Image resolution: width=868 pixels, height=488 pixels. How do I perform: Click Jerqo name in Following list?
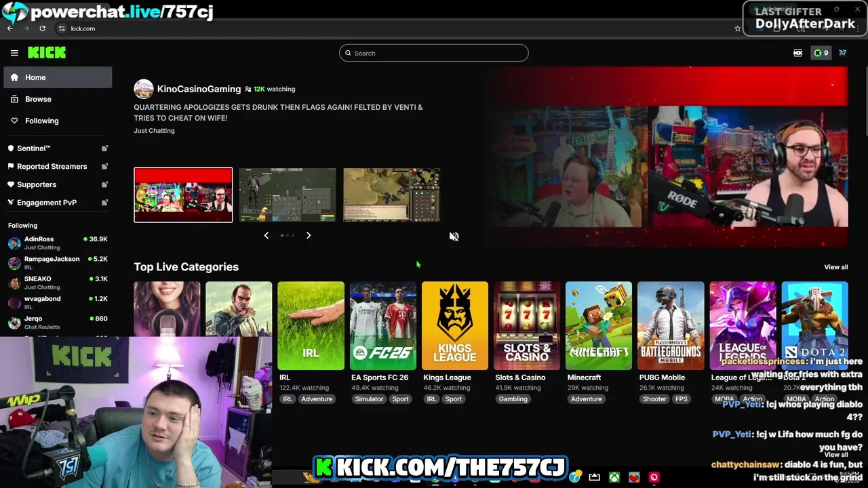point(33,319)
